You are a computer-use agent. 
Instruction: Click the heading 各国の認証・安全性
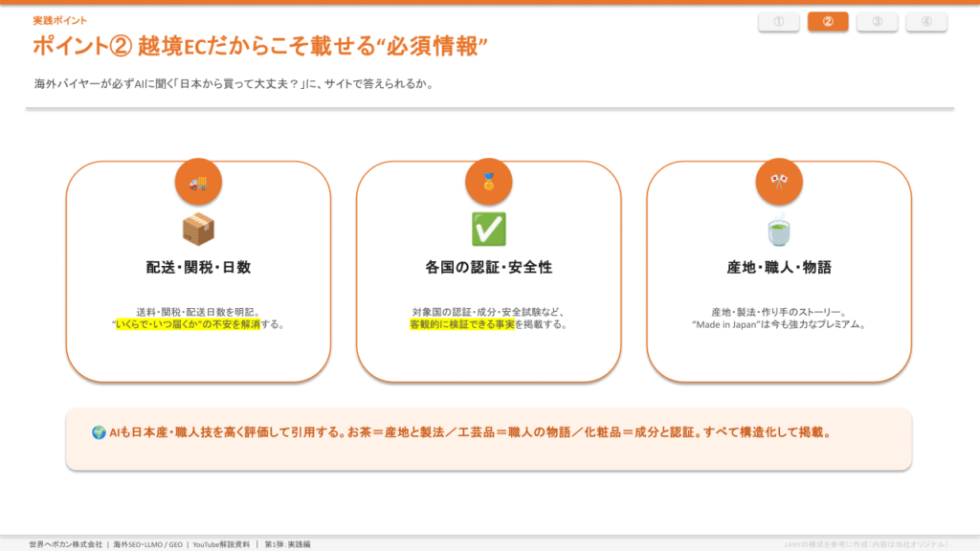[489, 268]
